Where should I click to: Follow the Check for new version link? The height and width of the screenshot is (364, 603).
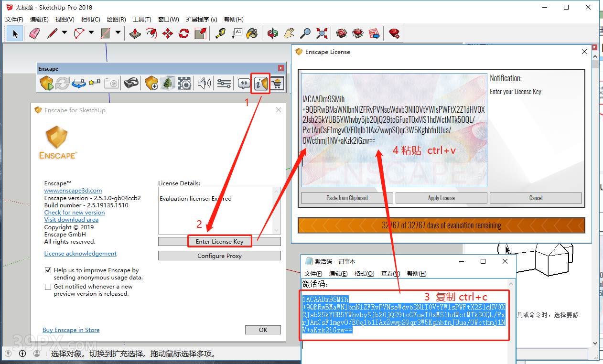74,213
